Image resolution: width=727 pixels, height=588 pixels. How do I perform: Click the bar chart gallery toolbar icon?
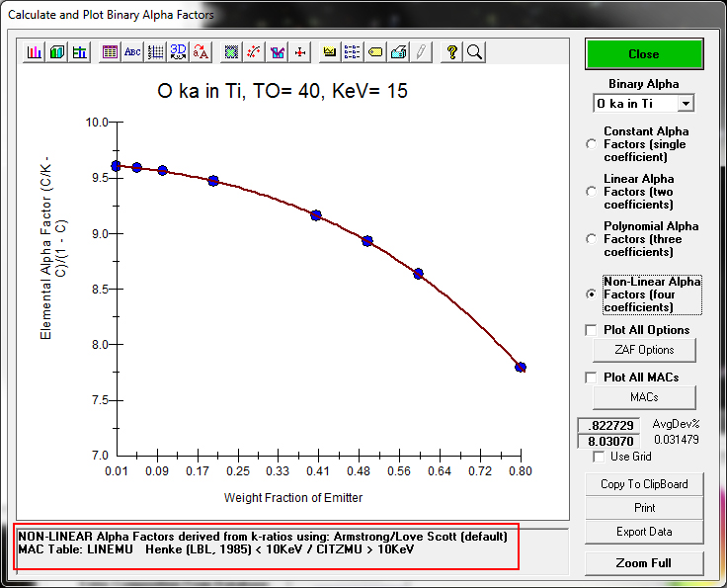click(x=35, y=52)
